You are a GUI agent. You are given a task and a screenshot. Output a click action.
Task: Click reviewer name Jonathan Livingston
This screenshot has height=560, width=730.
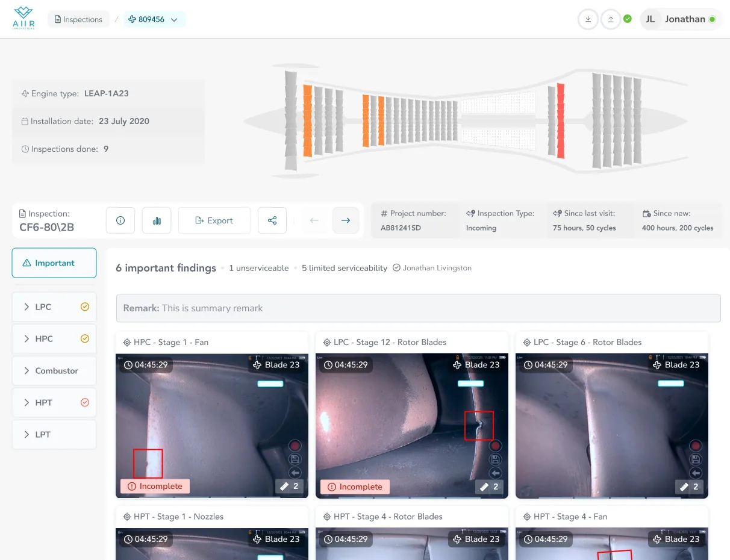(x=437, y=268)
